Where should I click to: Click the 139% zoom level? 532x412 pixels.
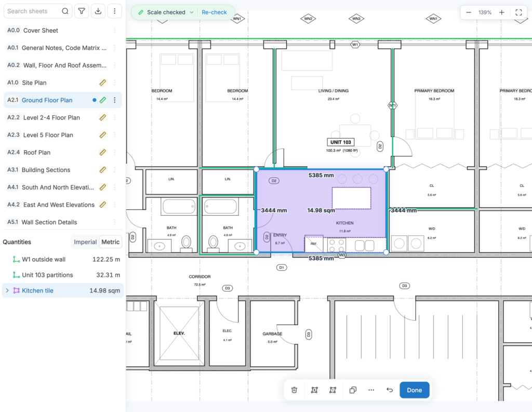(485, 12)
